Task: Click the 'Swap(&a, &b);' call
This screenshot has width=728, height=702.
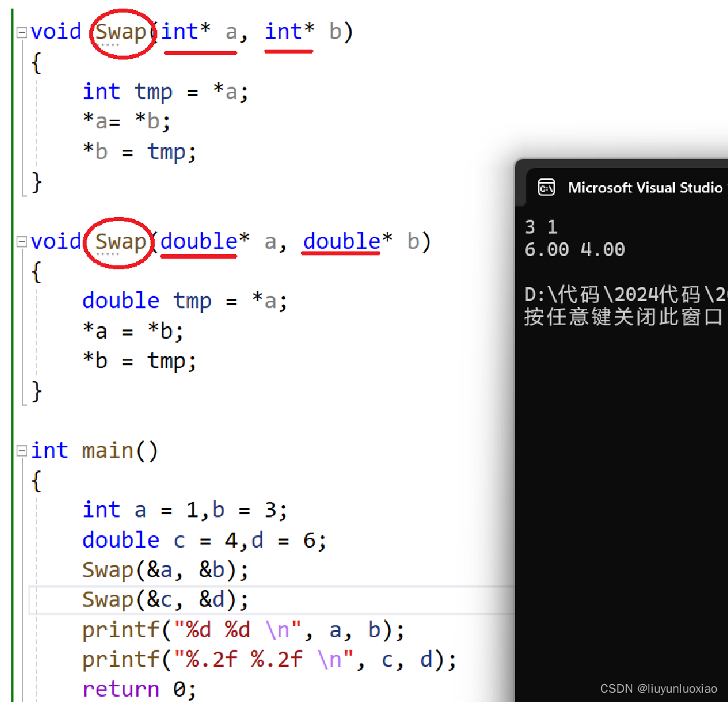Action: point(165,570)
